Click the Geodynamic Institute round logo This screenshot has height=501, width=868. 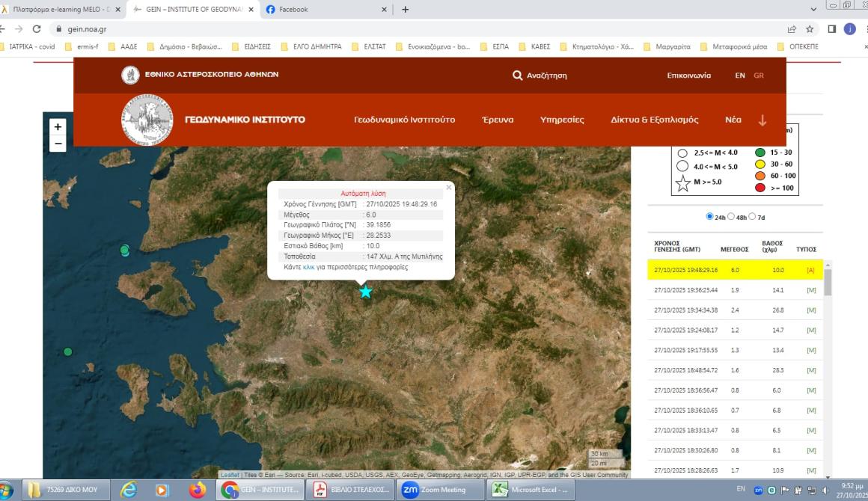pos(147,120)
